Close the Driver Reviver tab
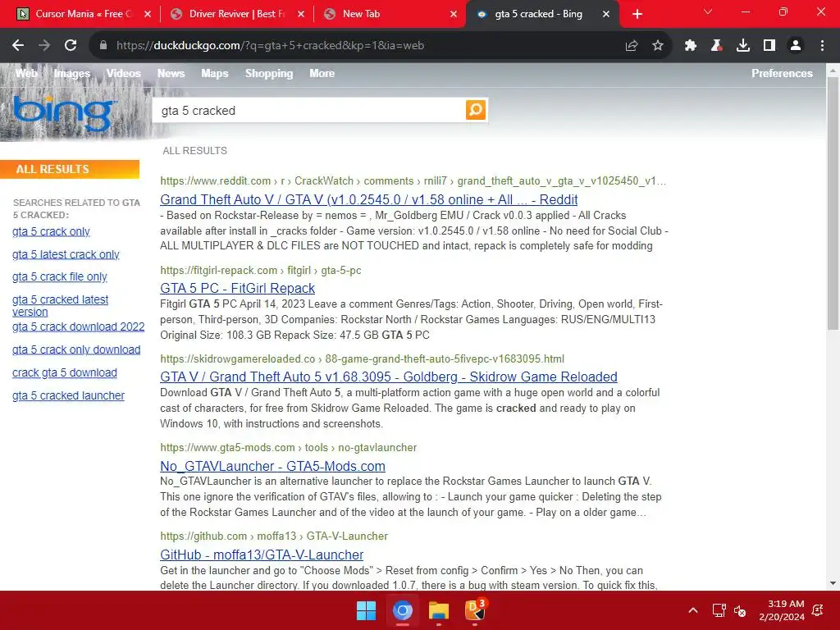Image resolution: width=840 pixels, height=630 pixels. [x=301, y=14]
